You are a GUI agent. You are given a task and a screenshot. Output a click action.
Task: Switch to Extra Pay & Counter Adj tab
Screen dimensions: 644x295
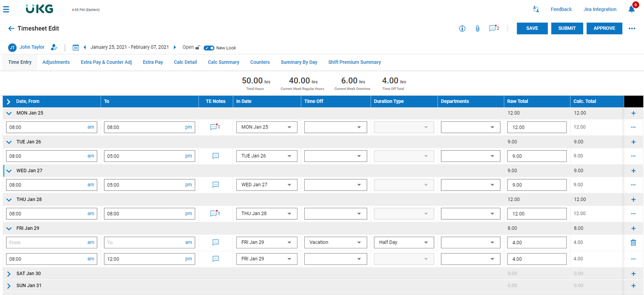(x=106, y=62)
